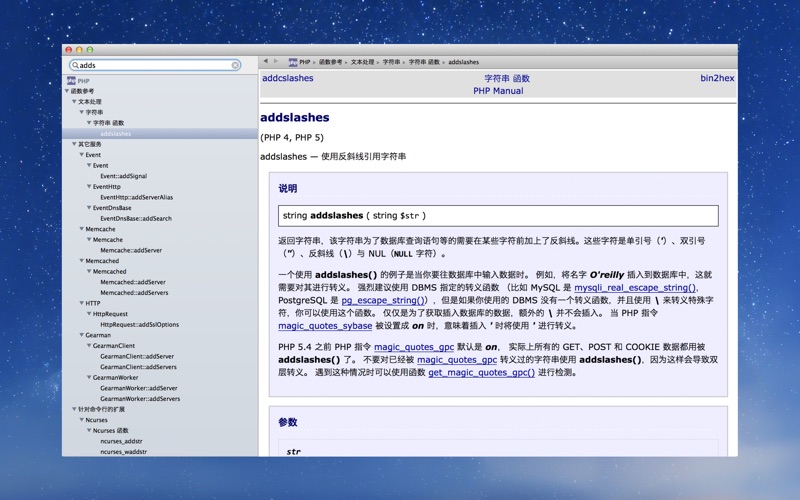The image size is (800, 500).
Task: Open GearmanWorker::addServer entry
Action: coord(139,388)
